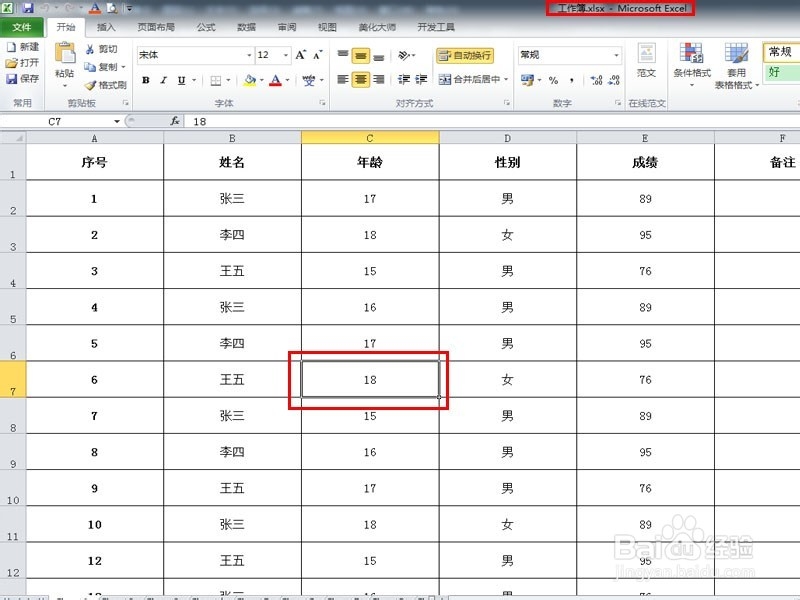This screenshot has height=600, width=800.
Task: Toggle Bold formatting on the selection
Action: [145, 80]
